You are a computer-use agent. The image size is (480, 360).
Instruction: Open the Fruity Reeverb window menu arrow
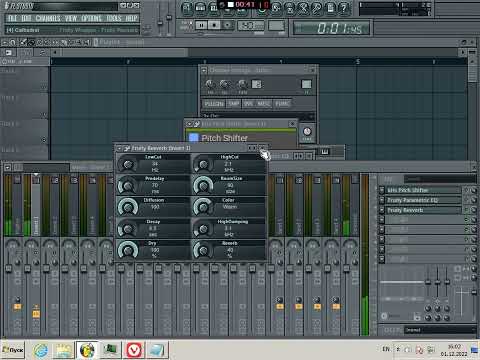(119, 148)
